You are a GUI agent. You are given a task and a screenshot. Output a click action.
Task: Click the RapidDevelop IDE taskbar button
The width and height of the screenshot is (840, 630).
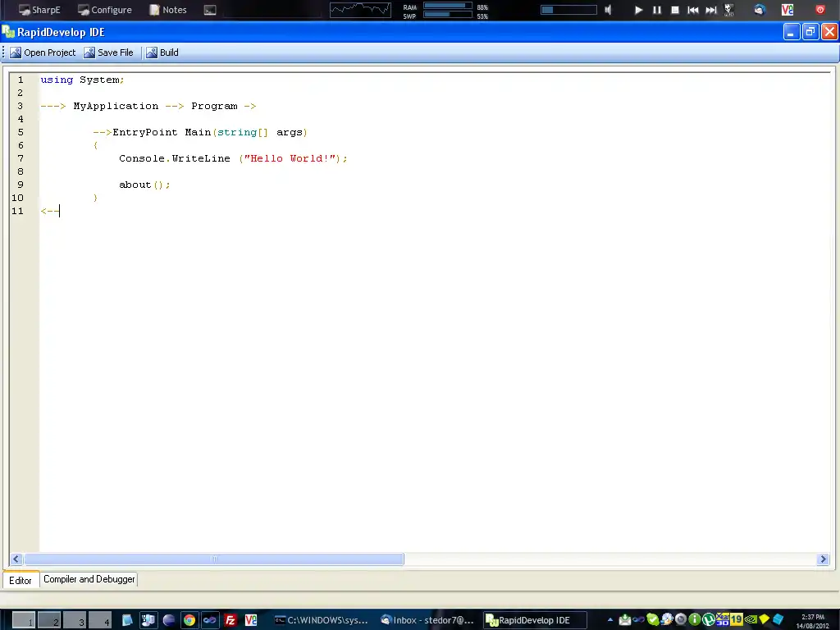coord(534,620)
